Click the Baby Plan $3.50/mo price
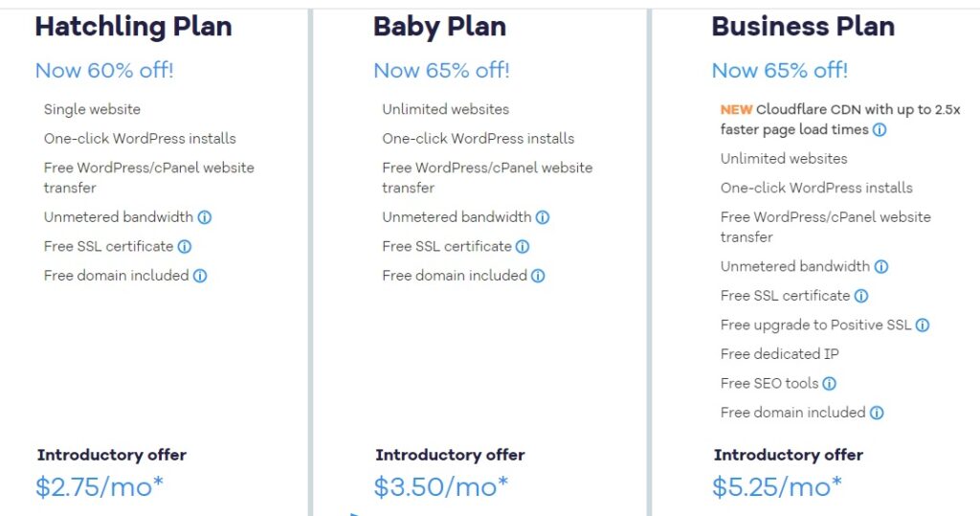Screen dimensions: 980x516 click(x=441, y=486)
